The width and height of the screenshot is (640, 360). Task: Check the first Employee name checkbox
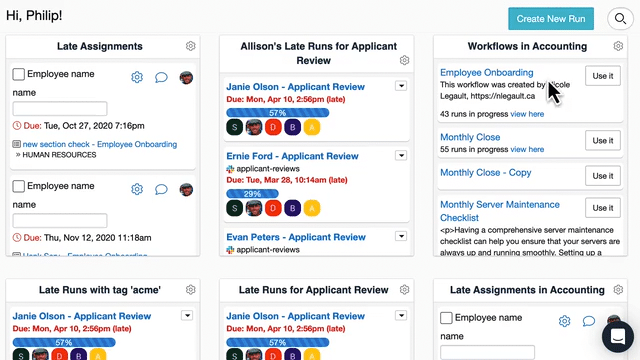click(18, 74)
